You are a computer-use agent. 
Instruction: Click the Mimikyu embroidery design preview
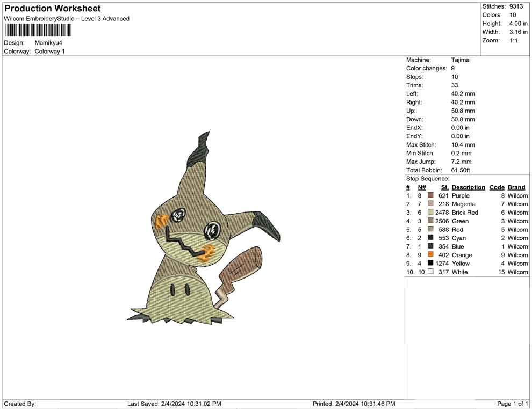pos(204,229)
